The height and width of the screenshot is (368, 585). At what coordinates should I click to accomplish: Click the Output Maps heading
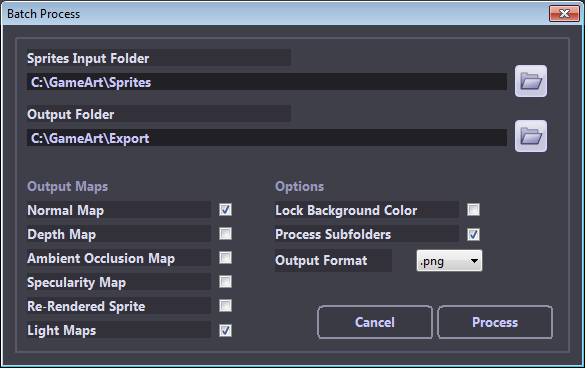pyautogui.click(x=68, y=186)
